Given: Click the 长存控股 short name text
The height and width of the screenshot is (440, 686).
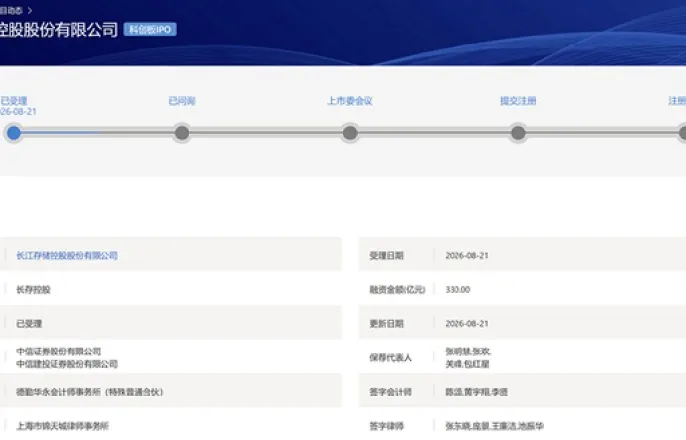Looking at the screenshot, I should tap(34, 290).
